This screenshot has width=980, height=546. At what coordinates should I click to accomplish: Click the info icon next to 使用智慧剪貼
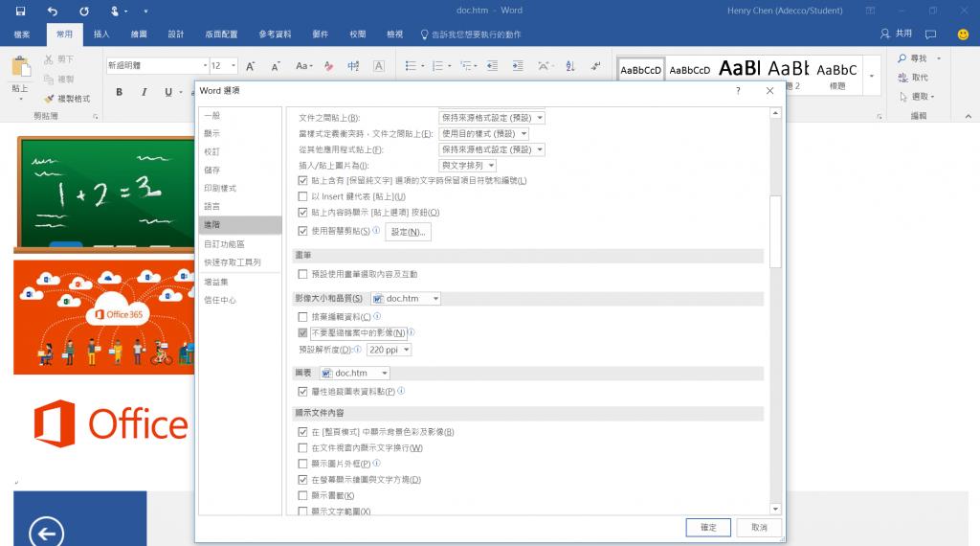pos(376,230)
